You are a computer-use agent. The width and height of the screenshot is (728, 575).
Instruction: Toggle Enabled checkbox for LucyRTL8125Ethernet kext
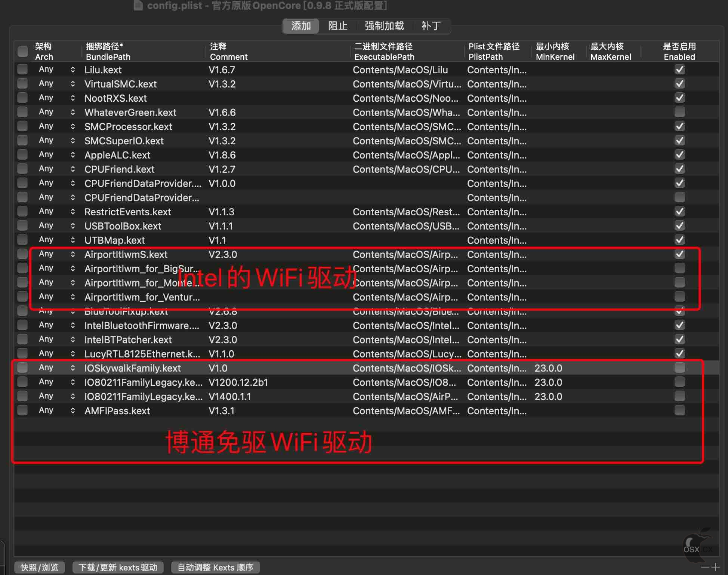[x=679, y=353]
